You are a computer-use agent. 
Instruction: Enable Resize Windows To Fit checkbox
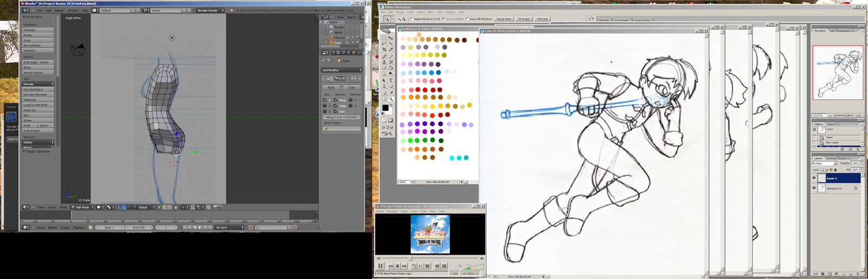coord(412,19)
